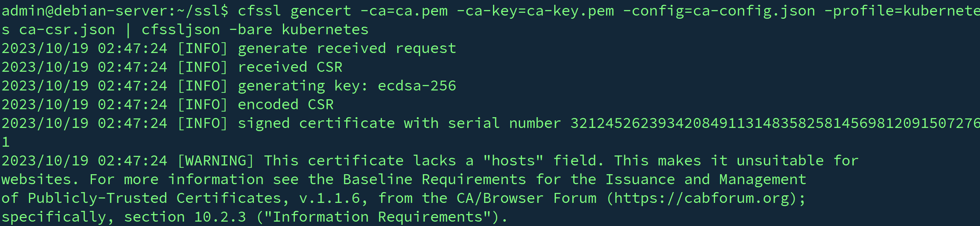Click the section number 10.2.3

pos(220,217)
